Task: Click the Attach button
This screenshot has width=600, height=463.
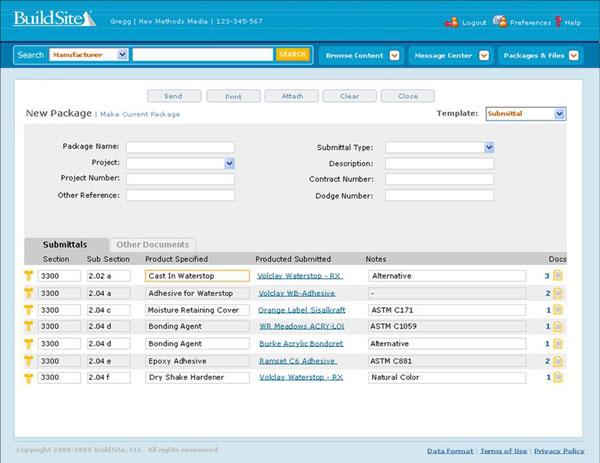Action: point(292,96)
